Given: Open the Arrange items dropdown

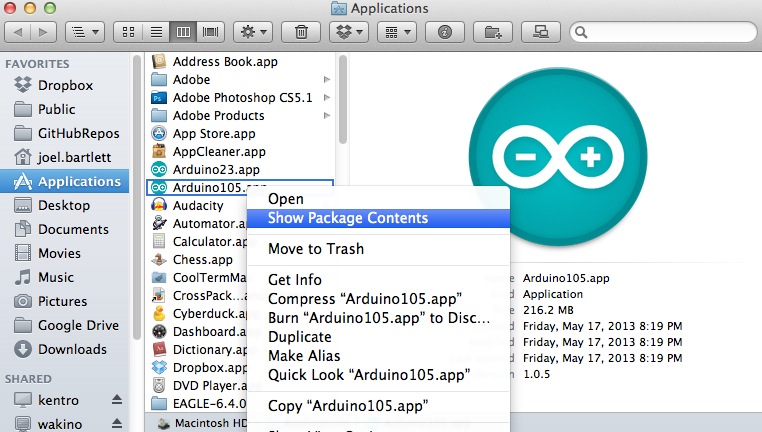Looking at the screenshot, I should click(397, 33).
